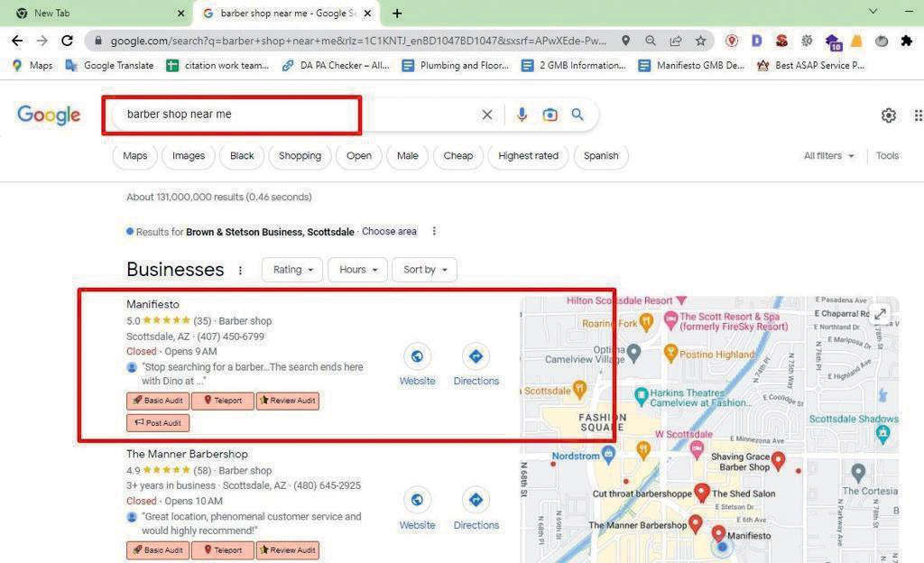924x563 pixels.
Task: Expand the map to full view
Action: [x=880, y=315]
